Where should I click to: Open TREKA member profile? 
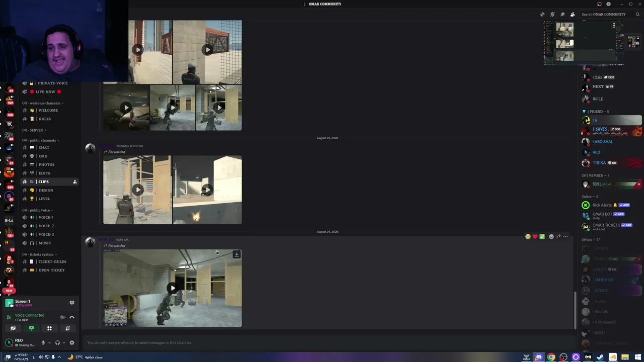(x=611, y=163)
